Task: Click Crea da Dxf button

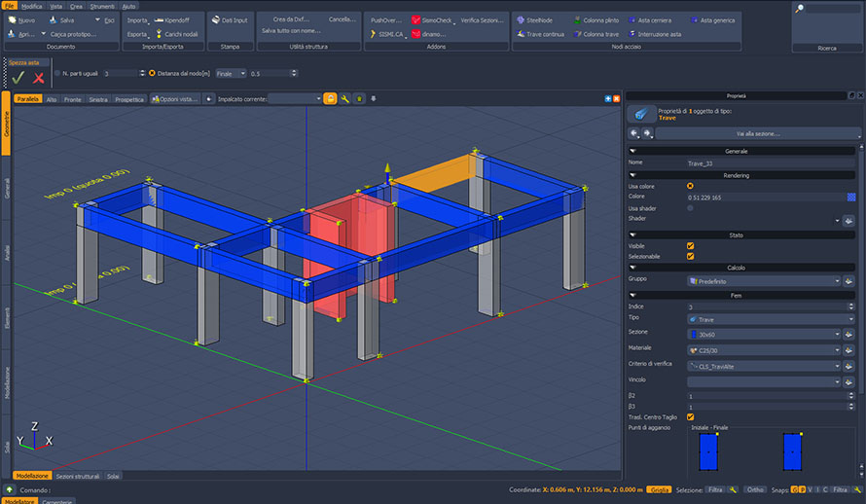Action: click(x=291, y=19)
